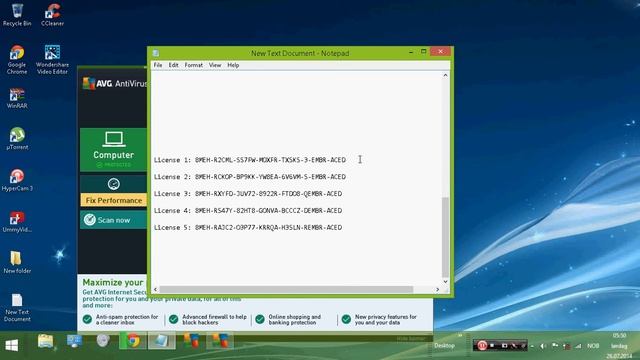Open Google Chrome desktop shortcut
The width and height of the screenshot is (640, 360).
pos(17,60)
